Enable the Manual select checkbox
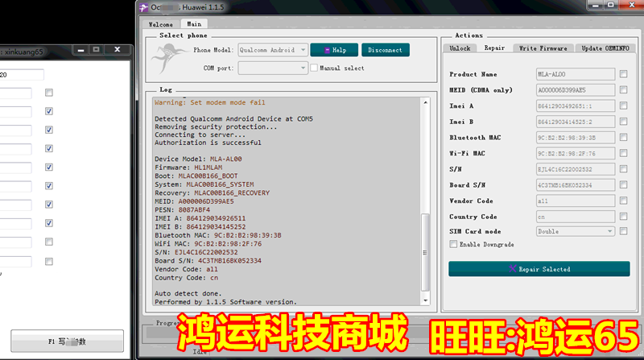 314,68
